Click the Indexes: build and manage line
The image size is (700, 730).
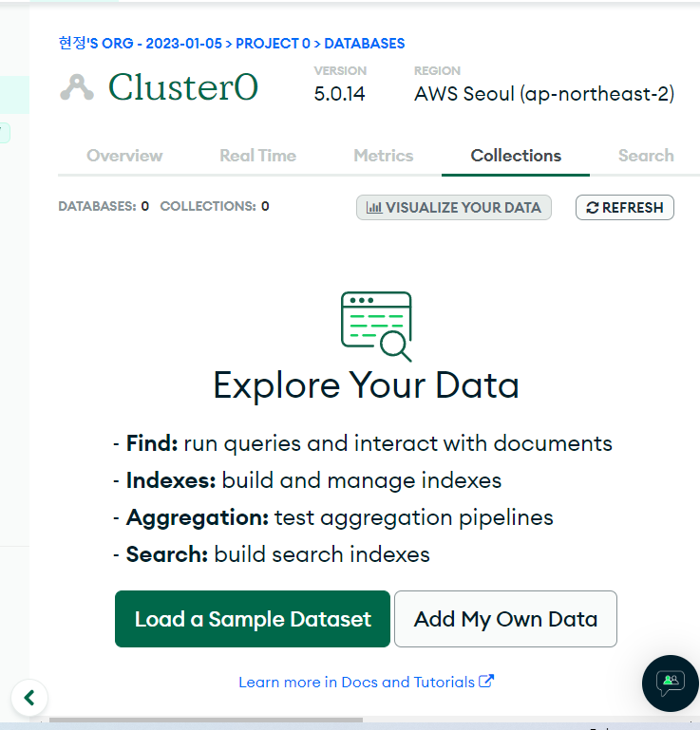(308, 480)
